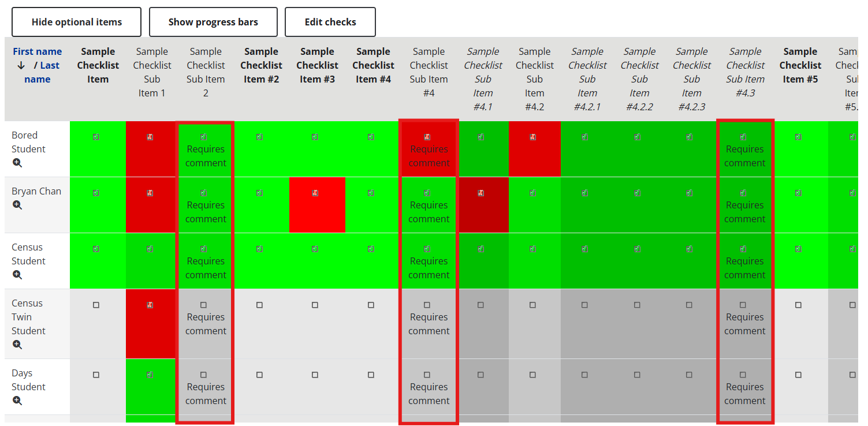This screenshot has height=426, width=868.
Task: Open Bryan Chan's magnifier view icon
Action: [x=17, y=205]
